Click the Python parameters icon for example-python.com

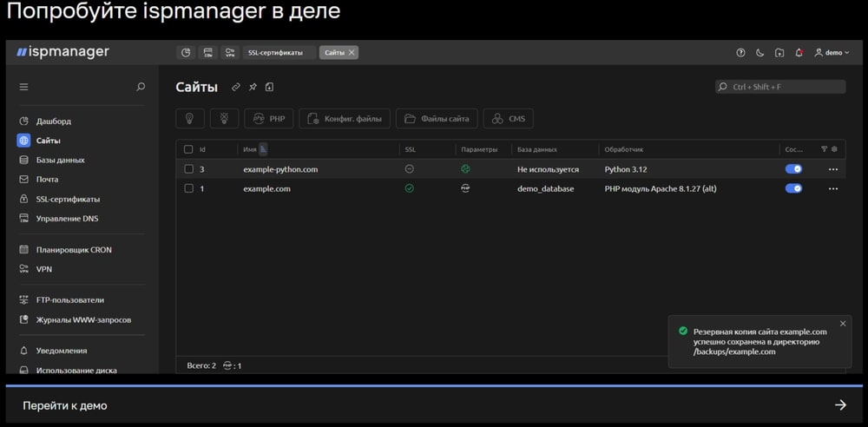(465, 169)
